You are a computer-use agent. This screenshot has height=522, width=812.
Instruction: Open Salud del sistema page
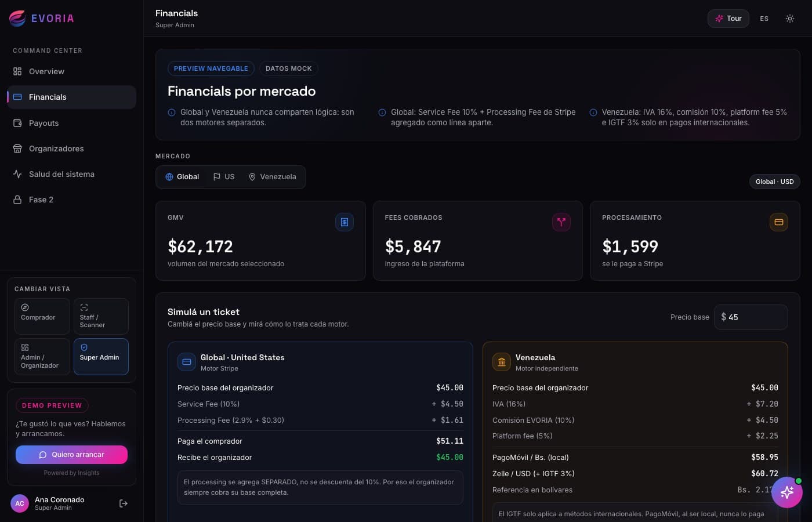click(x=71, y=174)
